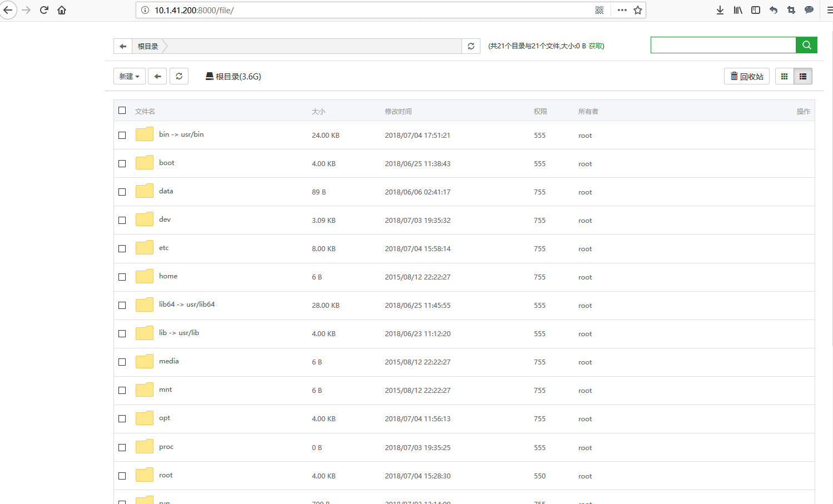Open the proc folder name
The image size is (833, 504).
pos(166,447)
